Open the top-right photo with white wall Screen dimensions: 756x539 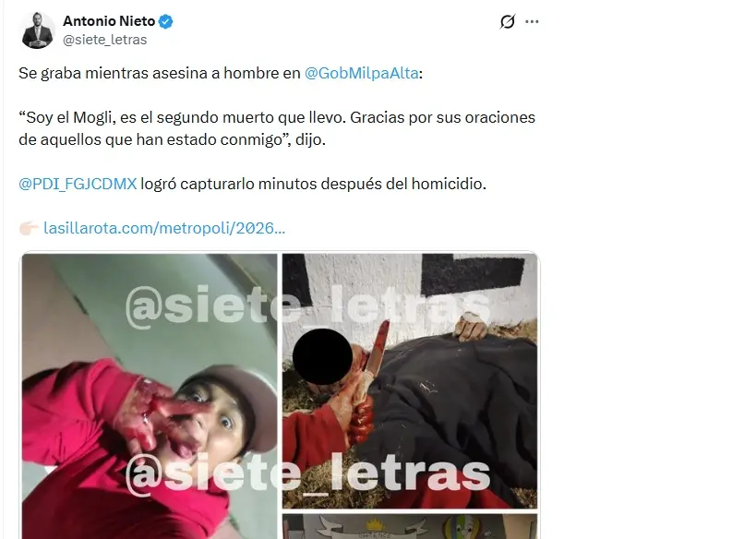click(x=409, y=381)
